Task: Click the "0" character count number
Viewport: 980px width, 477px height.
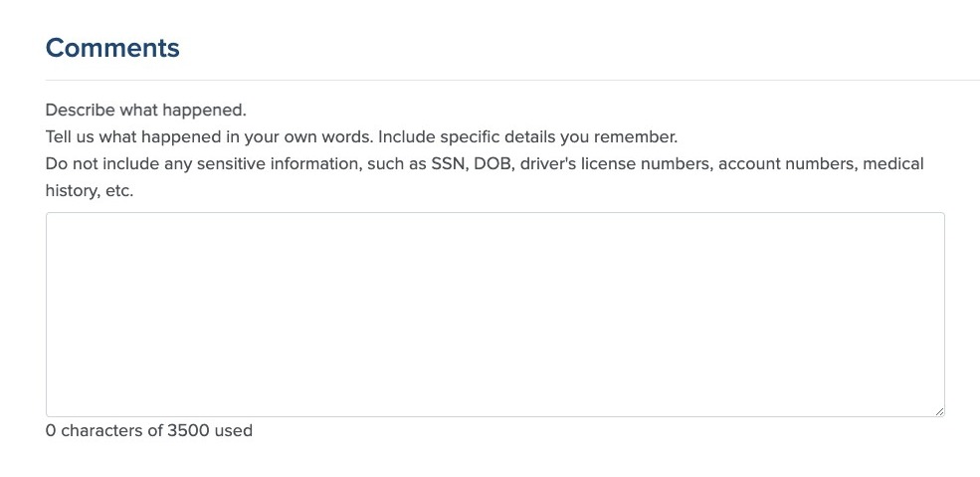Action: coord(51,431)
